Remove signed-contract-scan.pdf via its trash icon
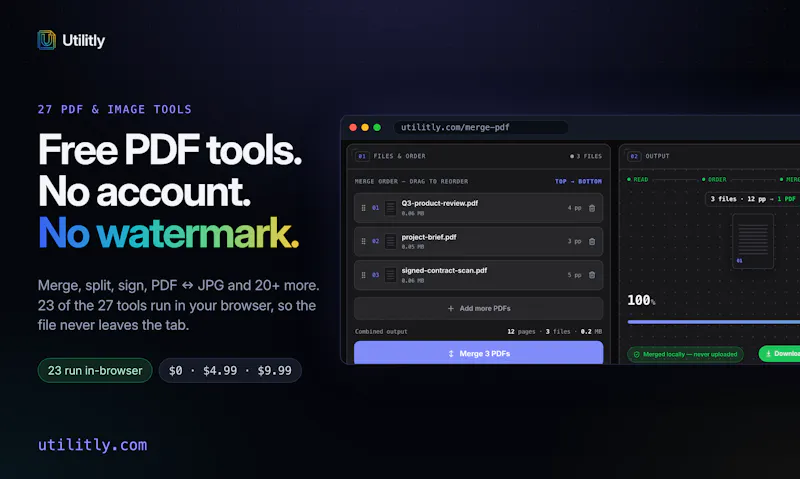 point(592,275)
